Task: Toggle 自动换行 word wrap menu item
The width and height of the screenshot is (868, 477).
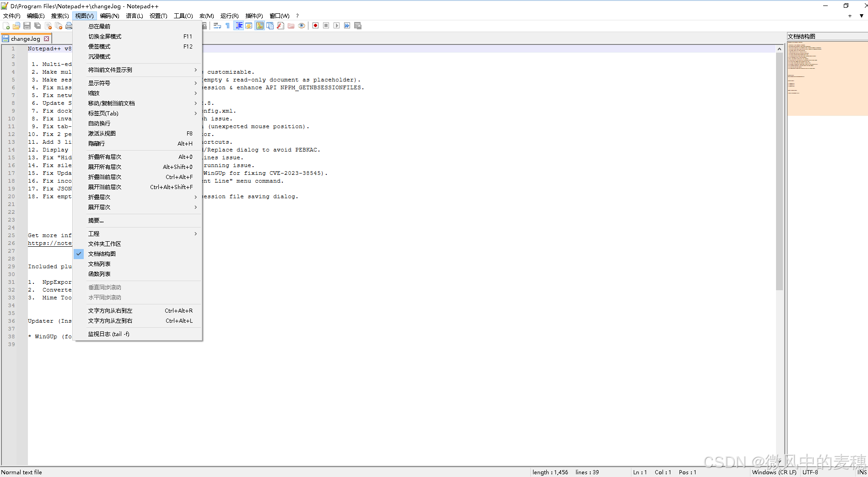Action: (x=137, y=124)
